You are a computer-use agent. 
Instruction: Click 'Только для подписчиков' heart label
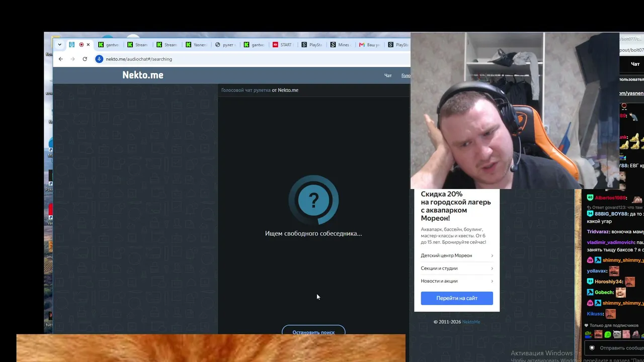(x=611, y=325)
